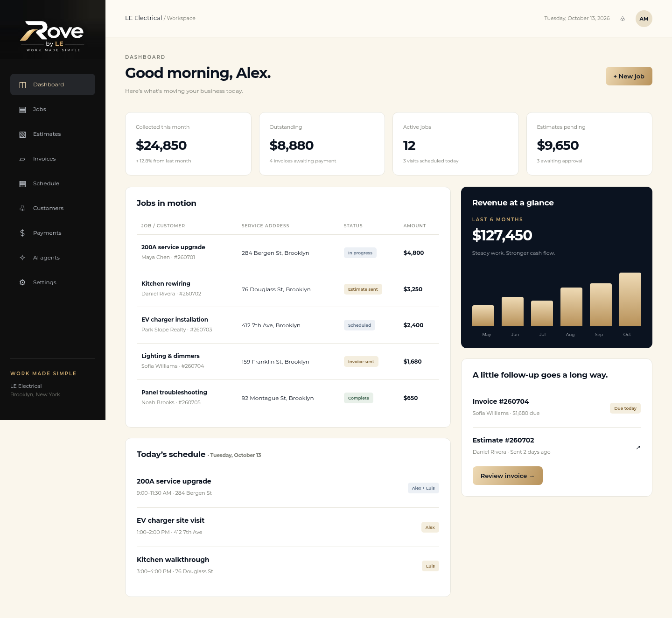Open Kitchen walkthrough schedule entry
672x618 pixels.
pos(288,566)
